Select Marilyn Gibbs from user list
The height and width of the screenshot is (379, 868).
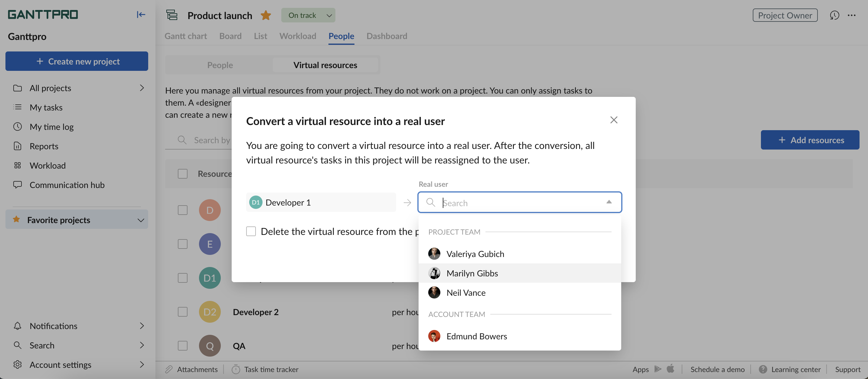coord(472,273)
